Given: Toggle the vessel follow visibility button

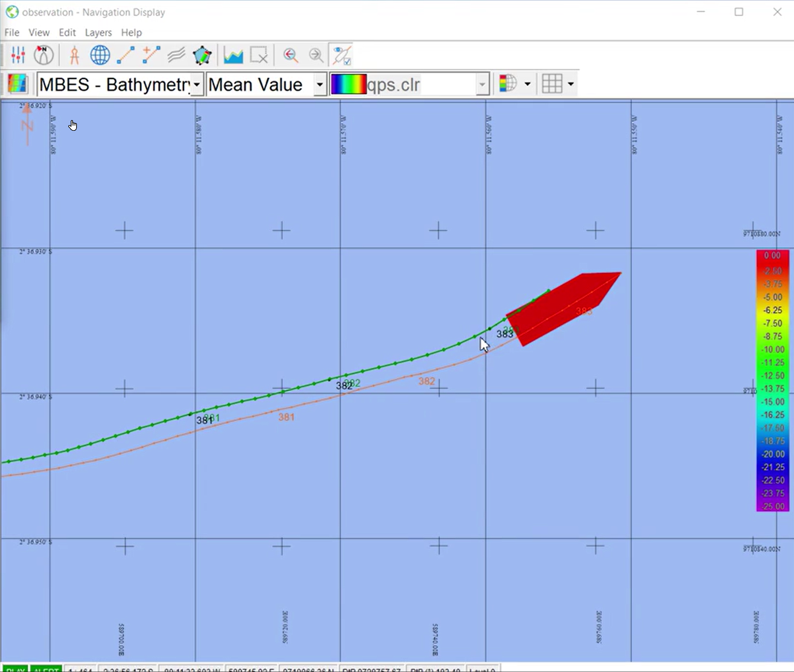Looking at the screenshot, I should point(342,55).
